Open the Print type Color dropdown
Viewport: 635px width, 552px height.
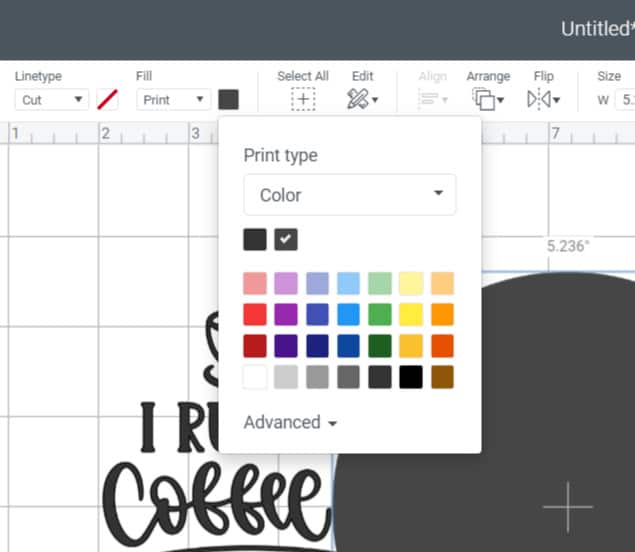click(350, 195)
